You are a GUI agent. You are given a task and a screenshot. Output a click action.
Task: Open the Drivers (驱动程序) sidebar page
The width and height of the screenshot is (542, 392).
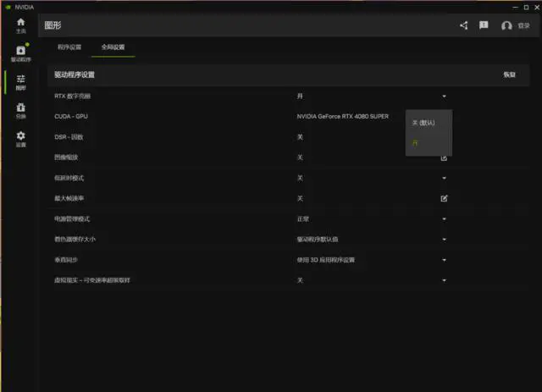[20, 53]
